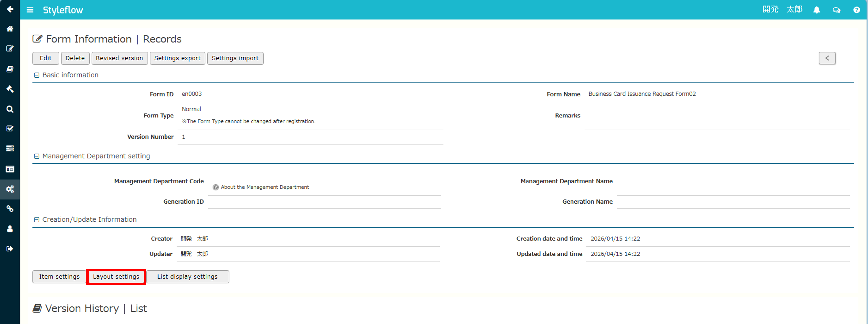Open the user profile icon in sidebar
Viewport: 868px width, 324px height.
pyautogui.click(x=10, y=229)
